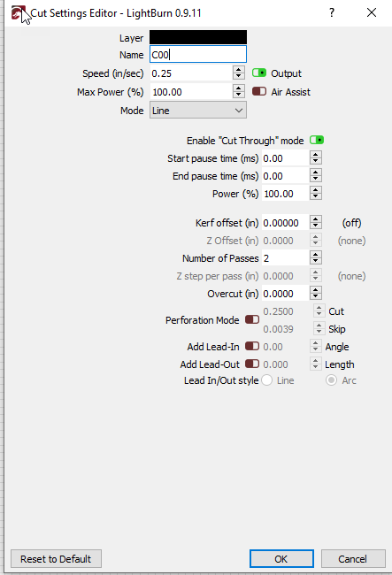Enable Add Lead-In toggle
Viewport: 392px width, 575px height.
(x=252, y=346)
